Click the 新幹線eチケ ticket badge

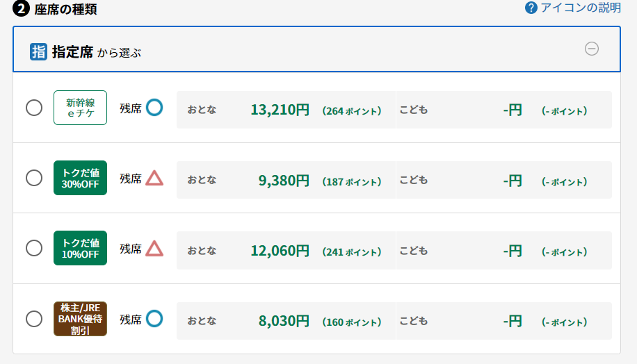point(81,108)
